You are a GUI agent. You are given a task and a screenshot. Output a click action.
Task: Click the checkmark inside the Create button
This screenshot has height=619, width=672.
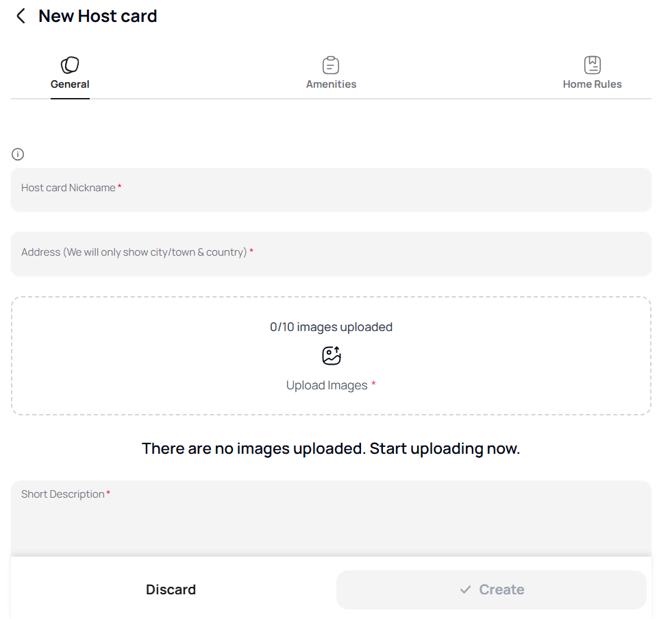pos(465,590)
